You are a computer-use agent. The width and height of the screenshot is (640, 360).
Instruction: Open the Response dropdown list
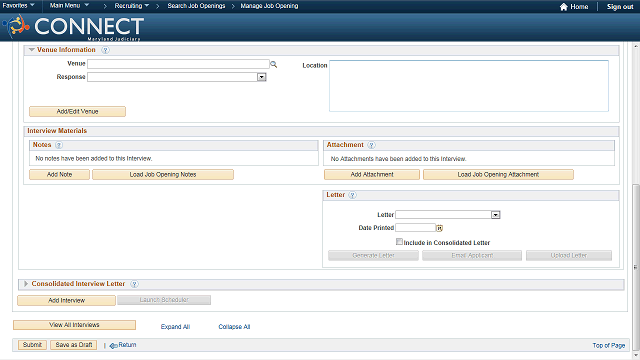pyautogui.click(x=262, y=77)
